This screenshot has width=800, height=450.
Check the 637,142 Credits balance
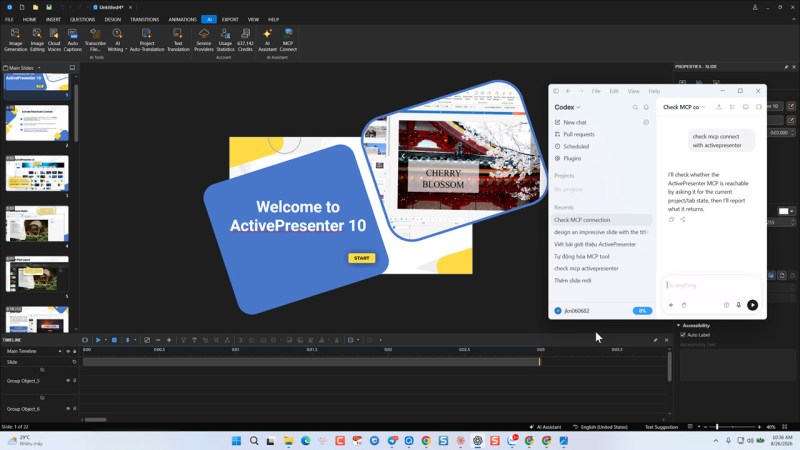point(245,39)
